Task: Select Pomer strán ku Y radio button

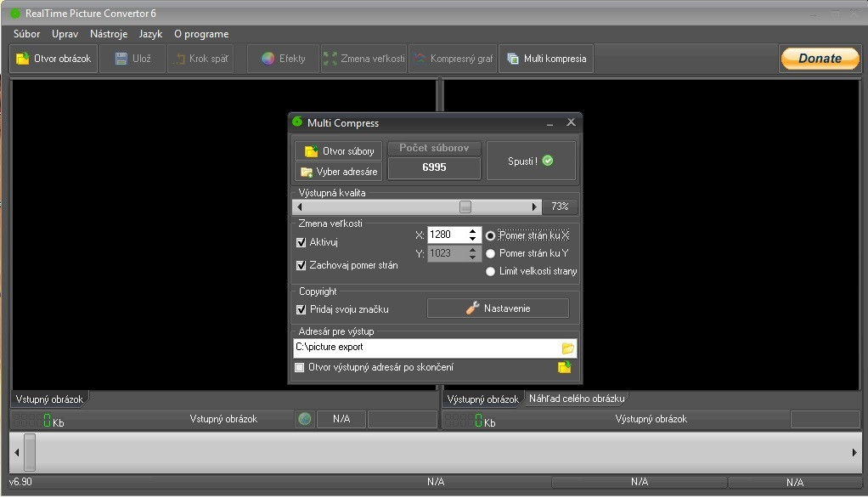Action: 490,254
